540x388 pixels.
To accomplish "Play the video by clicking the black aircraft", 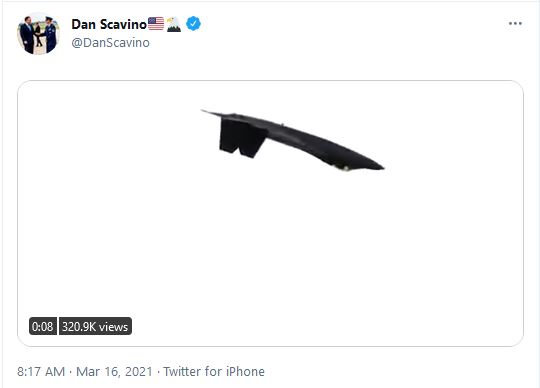I will (x=293, y=140).
